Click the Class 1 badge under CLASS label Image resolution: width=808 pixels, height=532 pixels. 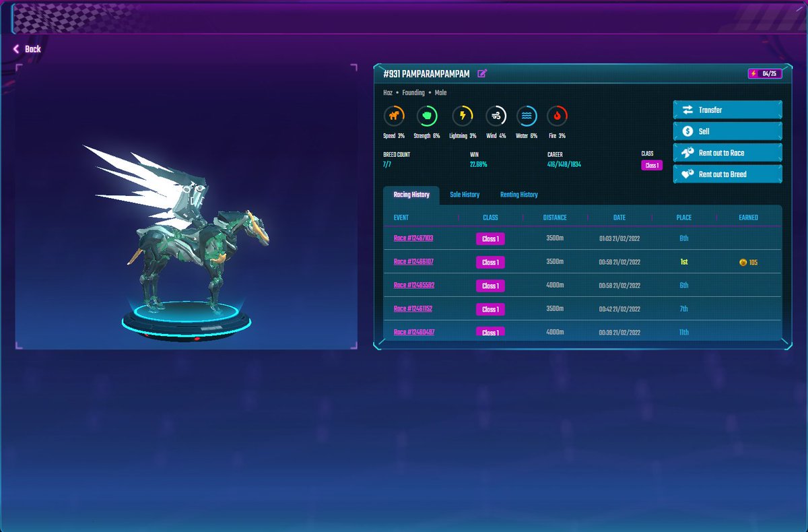click(x=652, y=166)
